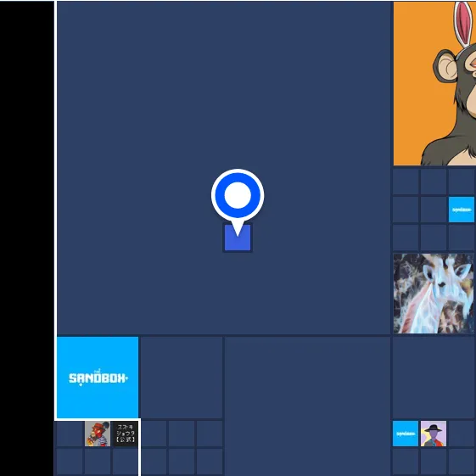Click empty estate directly below giraffe tile

(434, 378)
